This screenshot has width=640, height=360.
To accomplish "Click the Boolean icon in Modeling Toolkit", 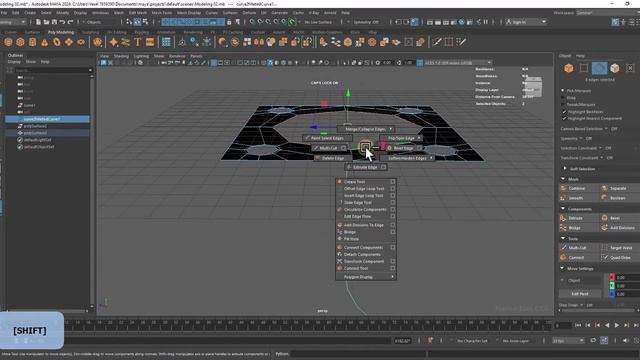I will (604, 198).
